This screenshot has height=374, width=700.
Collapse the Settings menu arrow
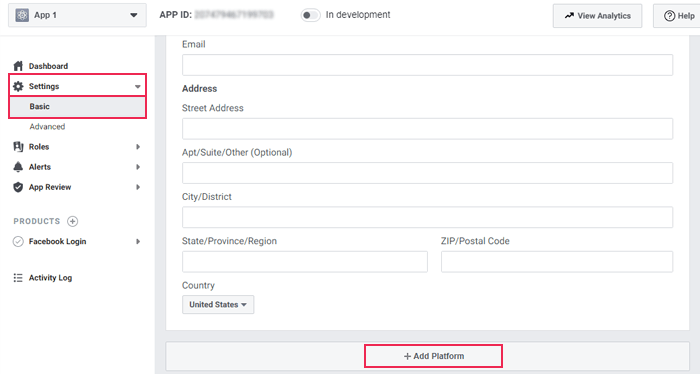[138, 87]
